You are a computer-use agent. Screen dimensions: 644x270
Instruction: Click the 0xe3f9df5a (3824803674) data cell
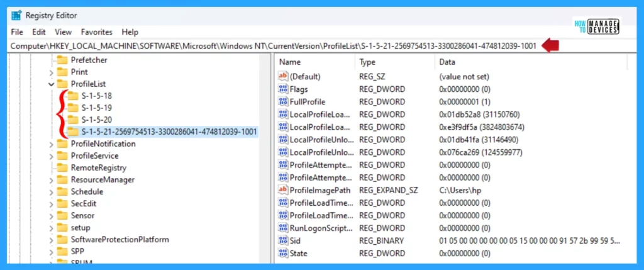[482, 127]
